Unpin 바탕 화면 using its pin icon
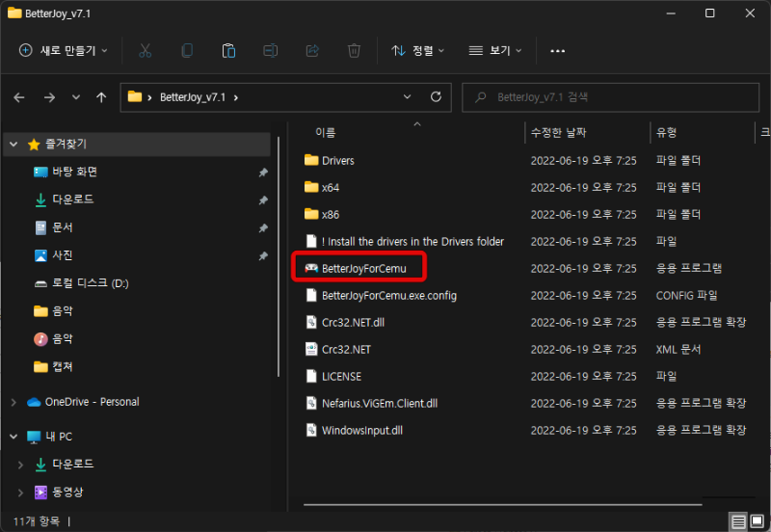The width and height of the screenshot is (771, 532). (263, 173)
